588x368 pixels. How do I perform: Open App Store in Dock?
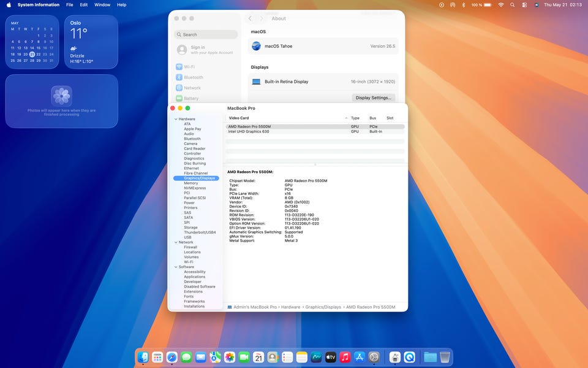(x=360, y=357)
